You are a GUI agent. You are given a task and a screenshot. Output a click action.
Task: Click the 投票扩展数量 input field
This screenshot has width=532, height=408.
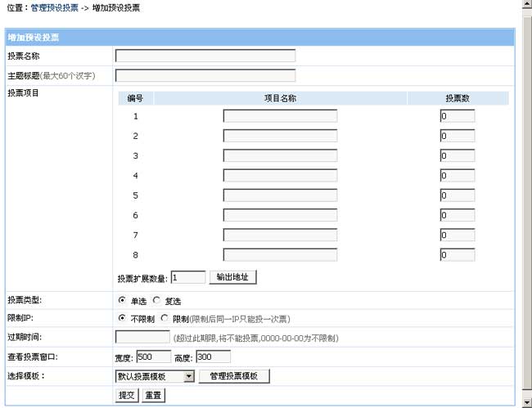pos(188,277)
